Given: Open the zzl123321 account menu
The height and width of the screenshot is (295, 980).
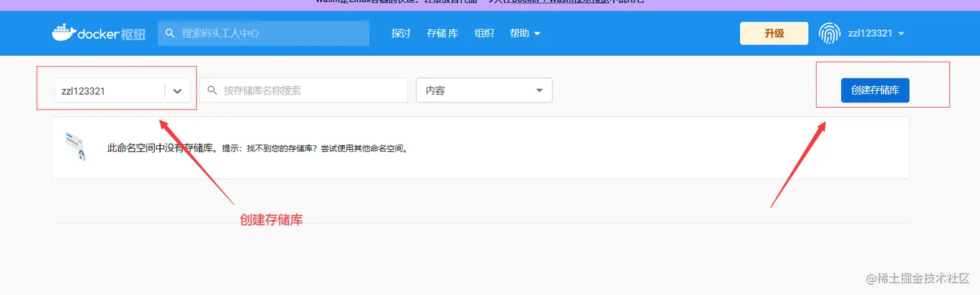Looking at the screenshot, I should [876, 34].
